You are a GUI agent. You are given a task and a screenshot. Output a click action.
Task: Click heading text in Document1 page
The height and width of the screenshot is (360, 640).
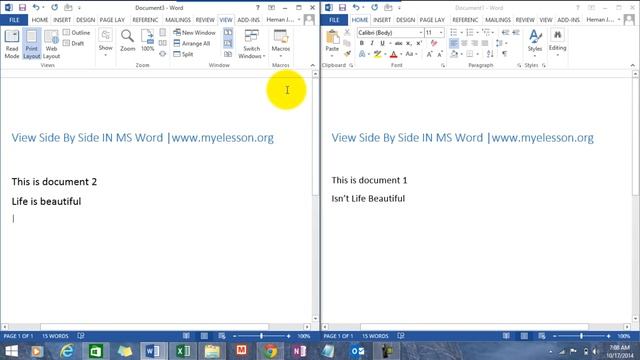click(x=462, y=138)
